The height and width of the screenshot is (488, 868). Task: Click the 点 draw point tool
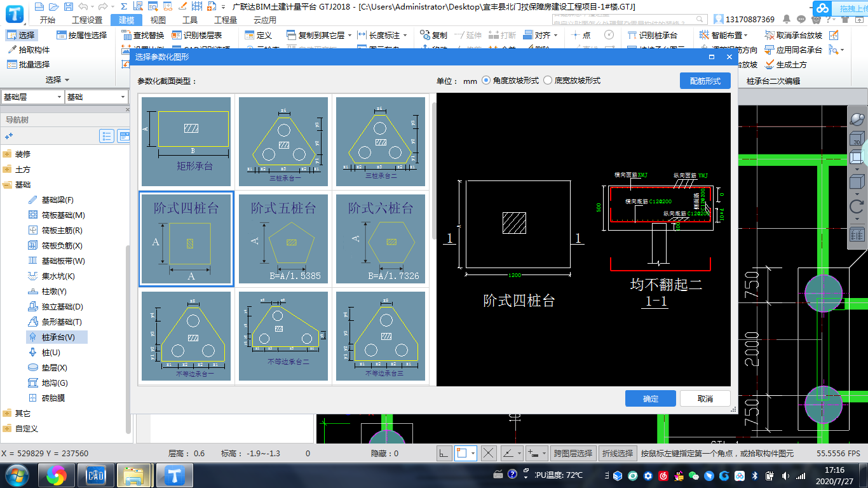(580, 35)
